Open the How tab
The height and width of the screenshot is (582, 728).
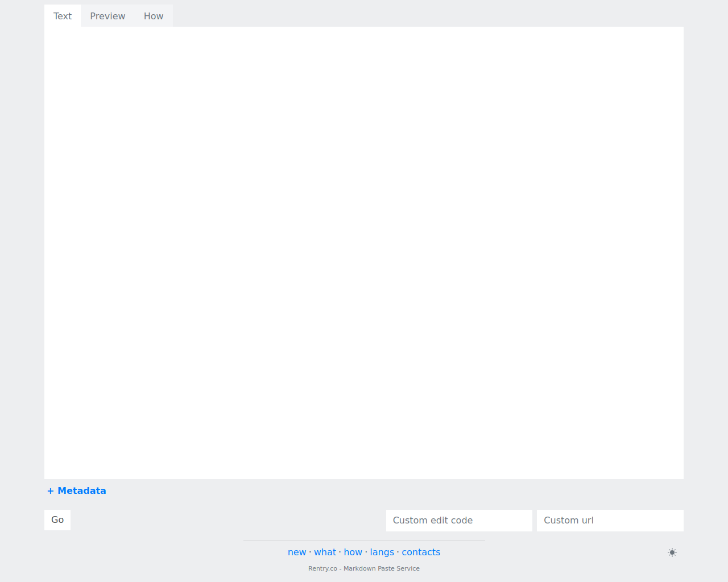coord(154,16)
